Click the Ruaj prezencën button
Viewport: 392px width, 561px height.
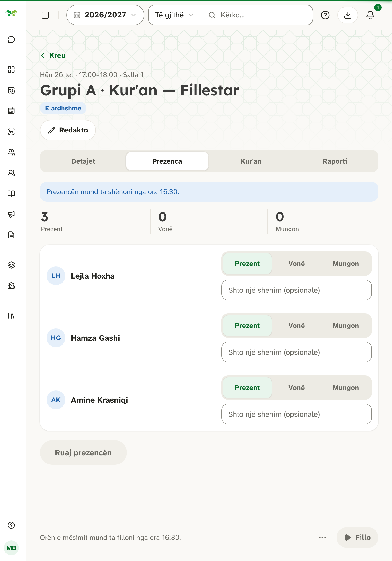coord(83,452)
